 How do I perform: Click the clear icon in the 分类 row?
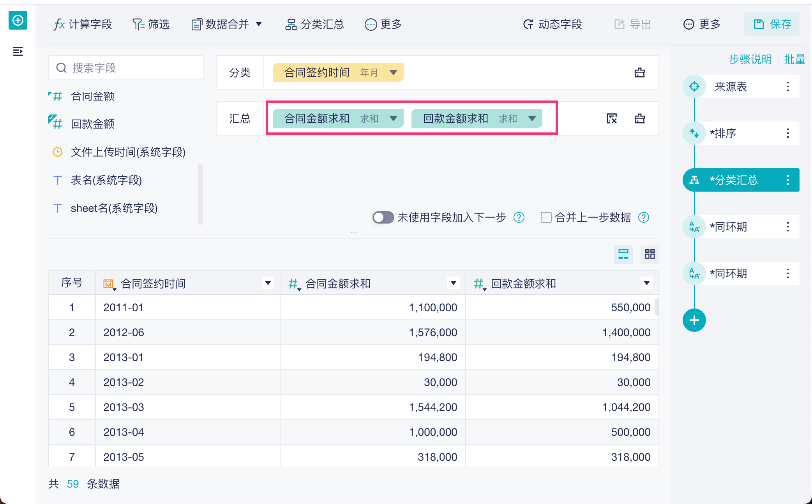639,72
